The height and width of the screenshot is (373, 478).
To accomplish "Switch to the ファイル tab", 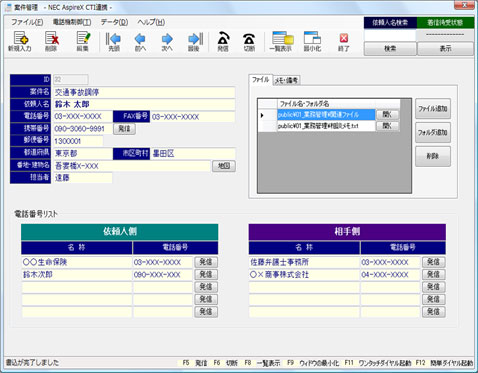I will [x=260, y=79].
